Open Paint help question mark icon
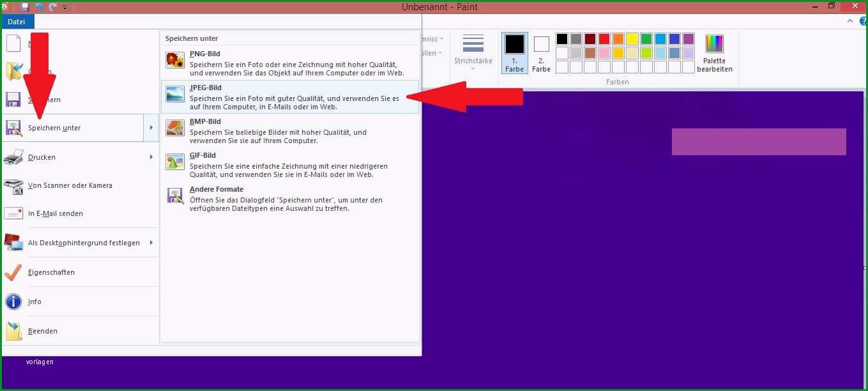This screenshot has width=868, height=391. point(864,22)
